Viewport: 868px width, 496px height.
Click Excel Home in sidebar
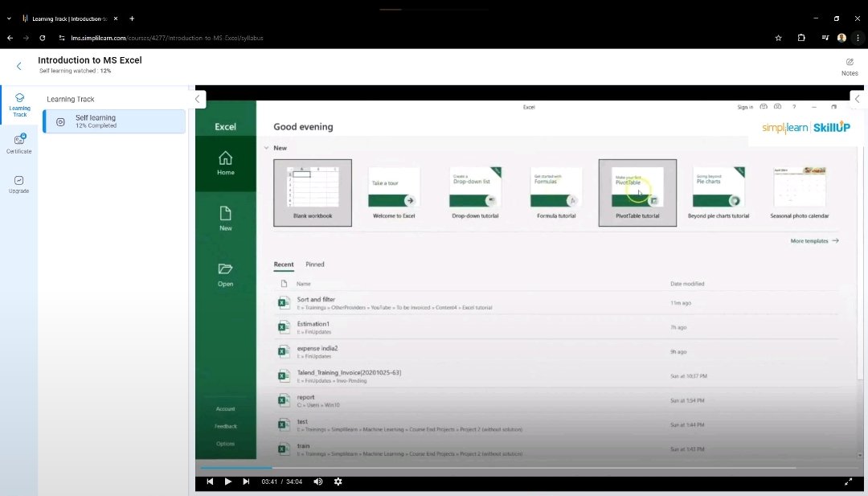[x=225, y=163]
